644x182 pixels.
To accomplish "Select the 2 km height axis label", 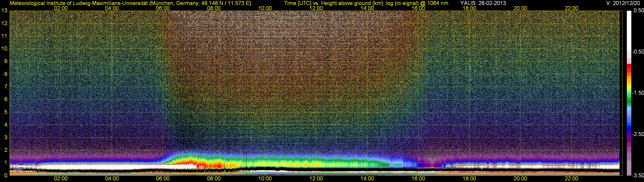I will coord(6,150).
